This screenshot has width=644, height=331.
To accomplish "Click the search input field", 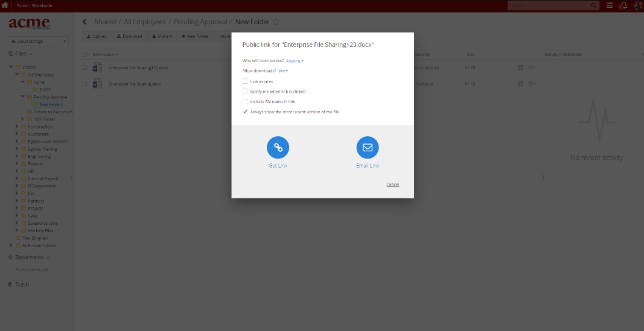I will point(549,5).
